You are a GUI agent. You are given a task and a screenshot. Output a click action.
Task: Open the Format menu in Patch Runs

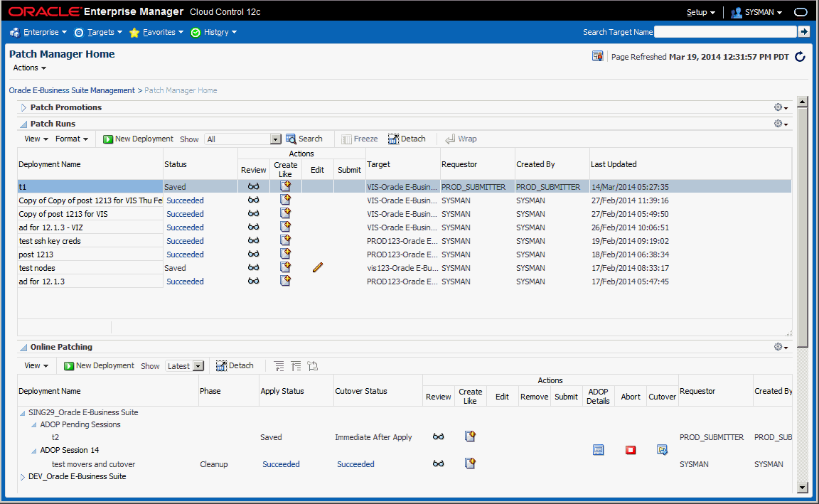(x=72, y=139)
